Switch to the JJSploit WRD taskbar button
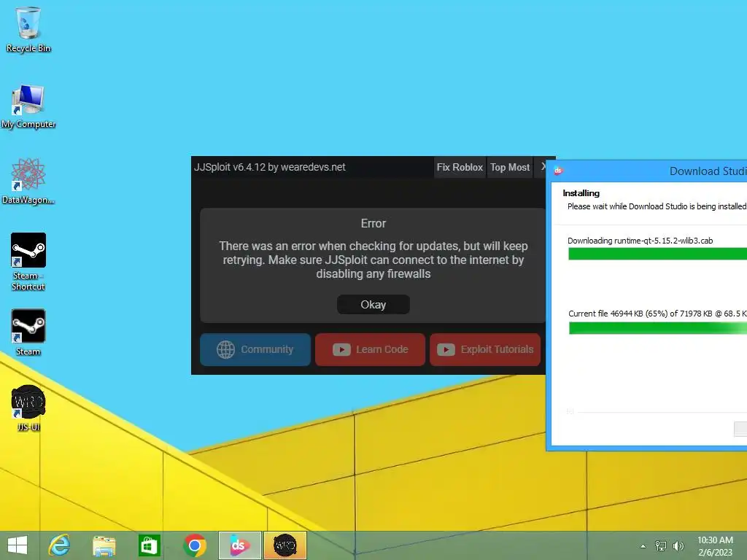This screenshot has height=560, width=747. pyautogui.click(x=285, y=545)
